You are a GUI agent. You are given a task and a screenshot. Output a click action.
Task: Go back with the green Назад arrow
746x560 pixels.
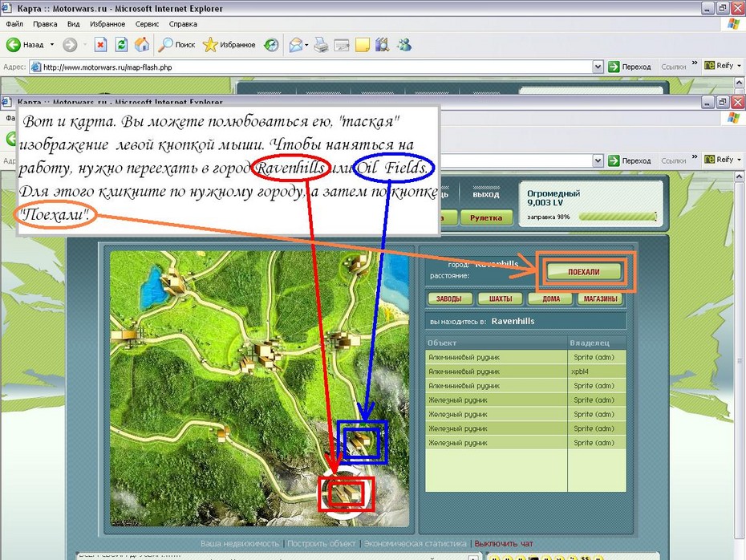pyautogui.click(x=25, y=45)
